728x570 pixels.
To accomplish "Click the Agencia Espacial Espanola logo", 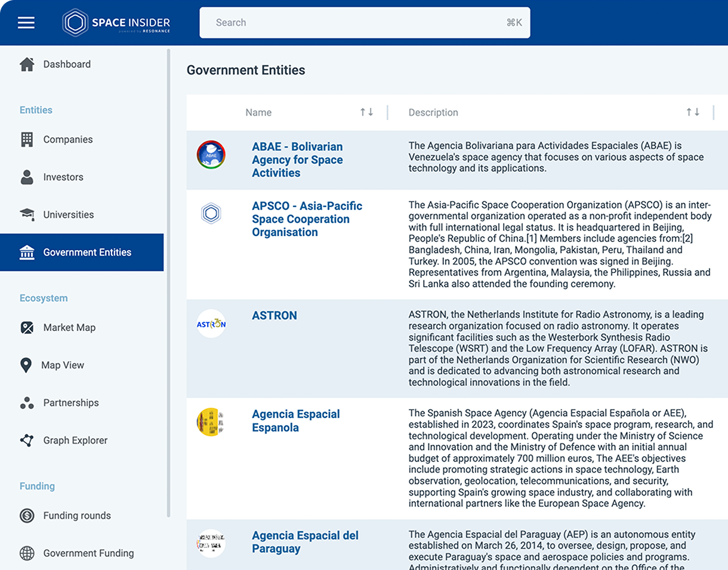I will click(211, 422).
